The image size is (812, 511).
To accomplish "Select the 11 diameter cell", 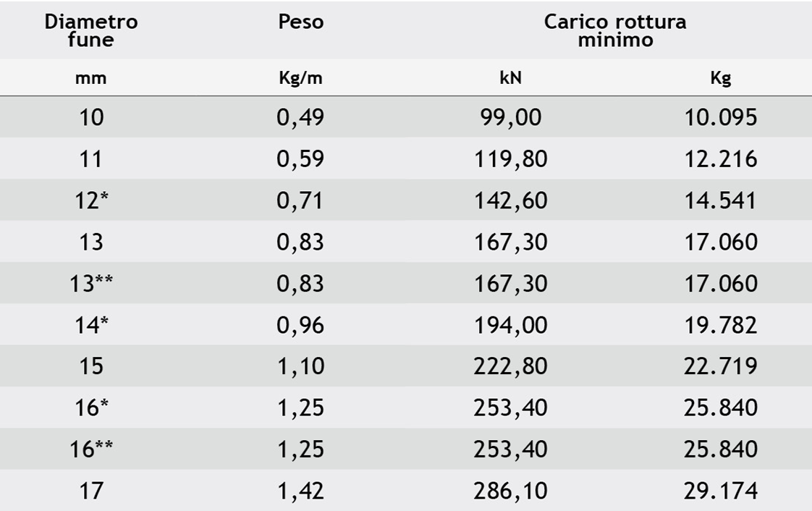I will coord(91,159).
